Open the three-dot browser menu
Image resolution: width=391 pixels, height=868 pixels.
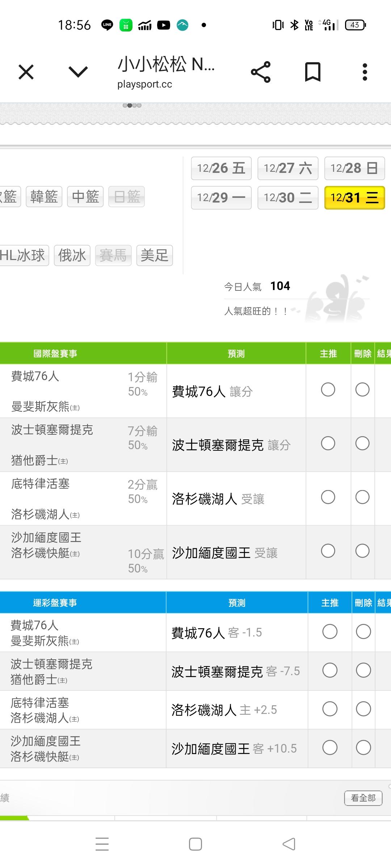tap(365, 72)
